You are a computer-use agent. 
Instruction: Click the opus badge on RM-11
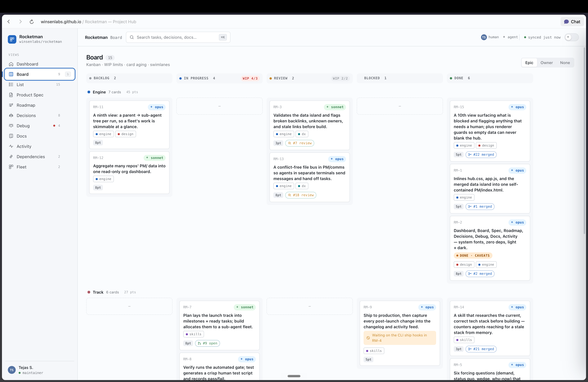pyautogui.click(x=157, y=107)
